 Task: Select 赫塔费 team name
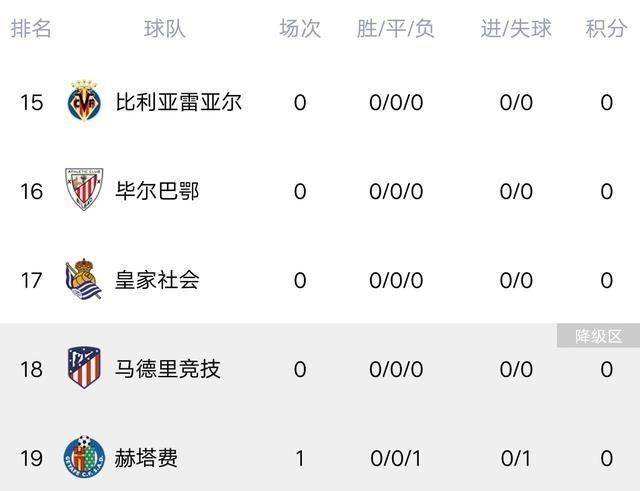click(x=146, y=458)
